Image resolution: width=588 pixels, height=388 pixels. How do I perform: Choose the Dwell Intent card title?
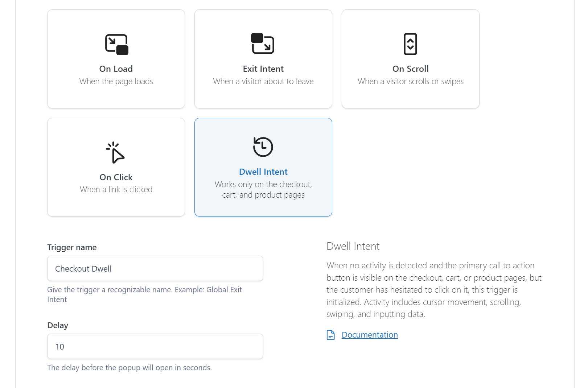(x=263, y=172)
